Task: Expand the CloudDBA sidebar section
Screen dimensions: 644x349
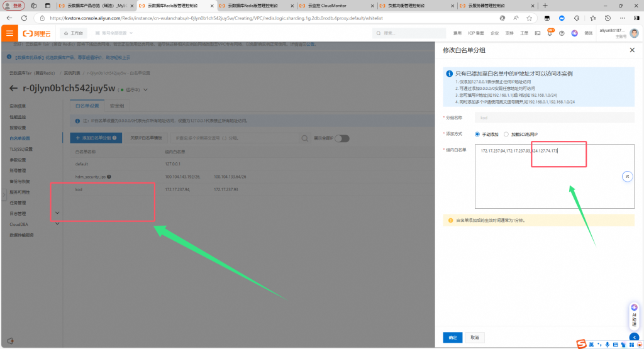Action: click(57, 224)
